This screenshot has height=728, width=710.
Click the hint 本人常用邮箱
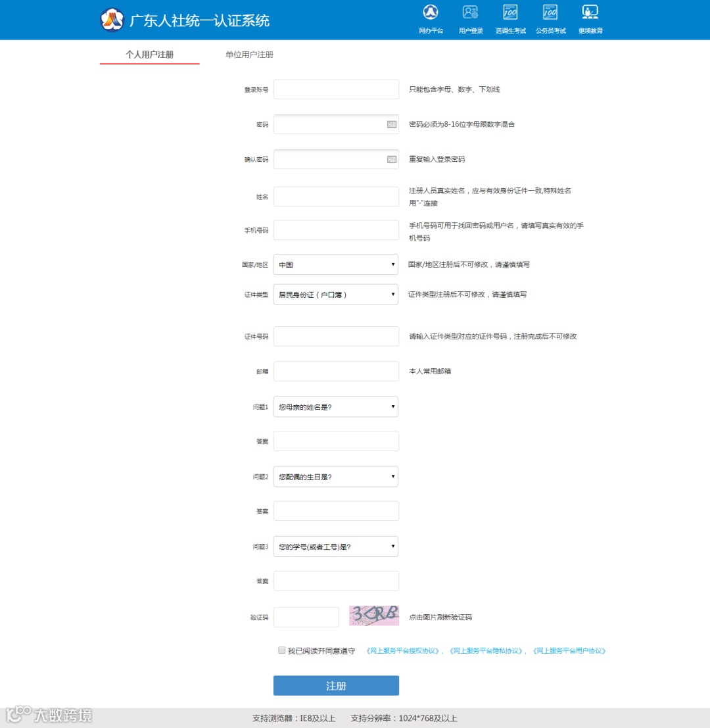click(x=430, y=371)
